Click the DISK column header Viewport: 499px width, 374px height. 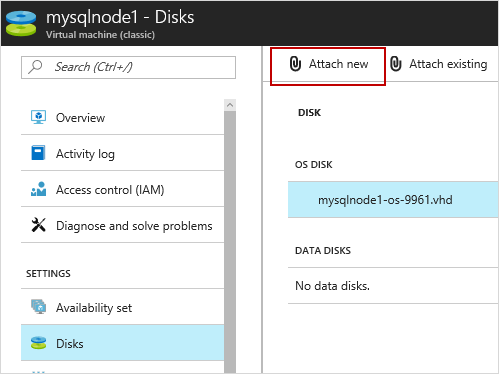click(309, 113)
